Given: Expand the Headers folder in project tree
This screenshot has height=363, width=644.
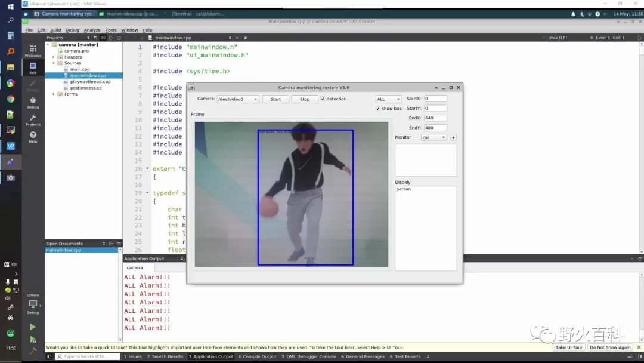Looking at the screenshot, I should point(54,57).
